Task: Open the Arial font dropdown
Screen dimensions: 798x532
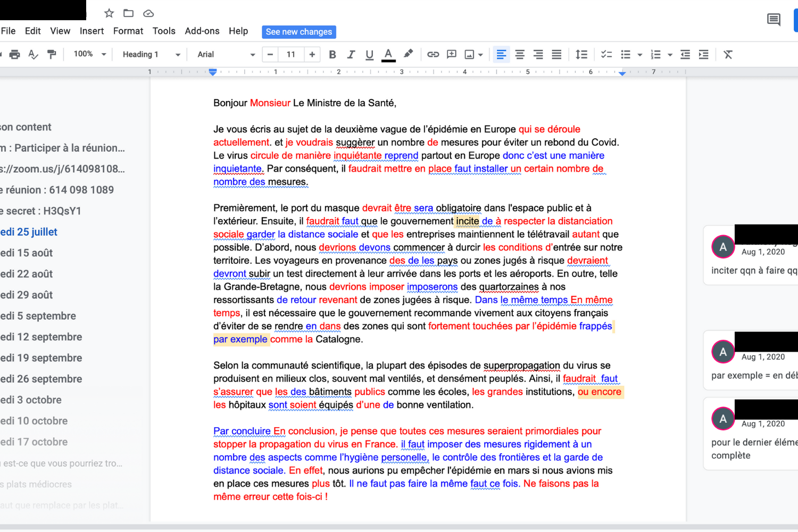Action: (x=226, y=54)
